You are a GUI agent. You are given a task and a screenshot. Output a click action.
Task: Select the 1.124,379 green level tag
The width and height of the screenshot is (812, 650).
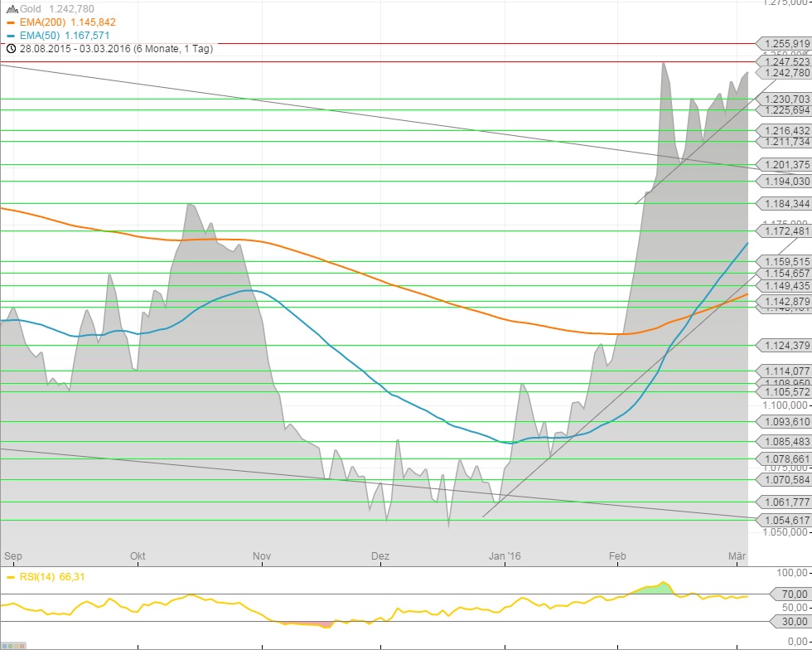(x=783, y=346)
